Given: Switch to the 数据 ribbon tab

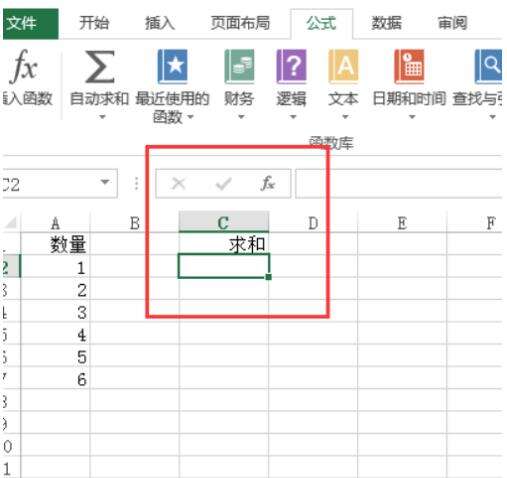Looking at the screenshot, I should click(387, 23).
